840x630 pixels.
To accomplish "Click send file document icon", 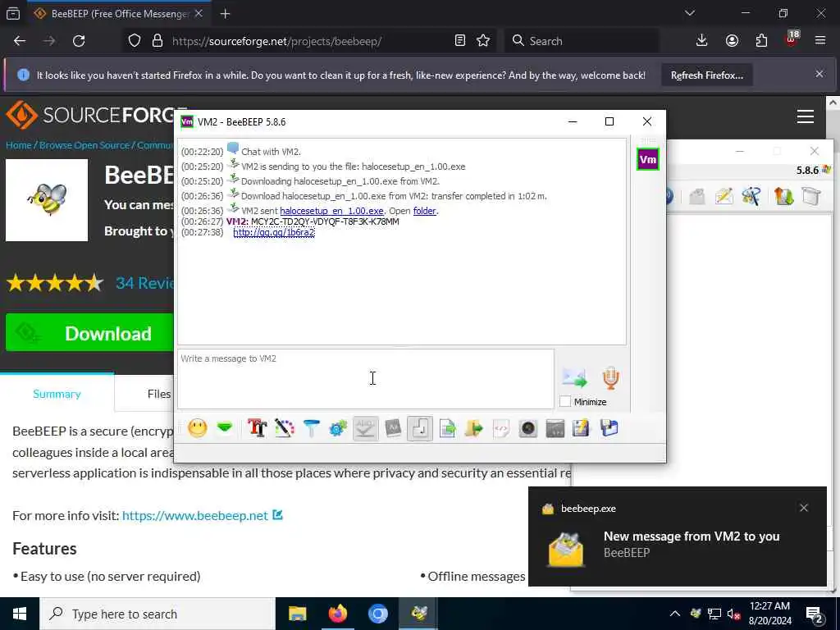I will [x=447, y=428].
